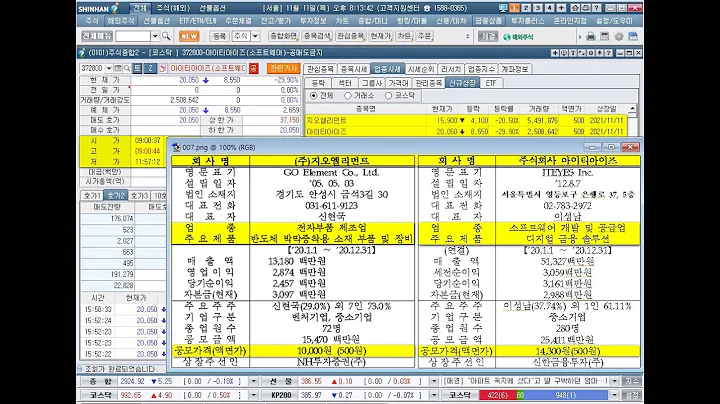Click the 종목검색 toolbar button
Image resolution: width=720 pixels, height=404 pixels.
tap(317, 36)
